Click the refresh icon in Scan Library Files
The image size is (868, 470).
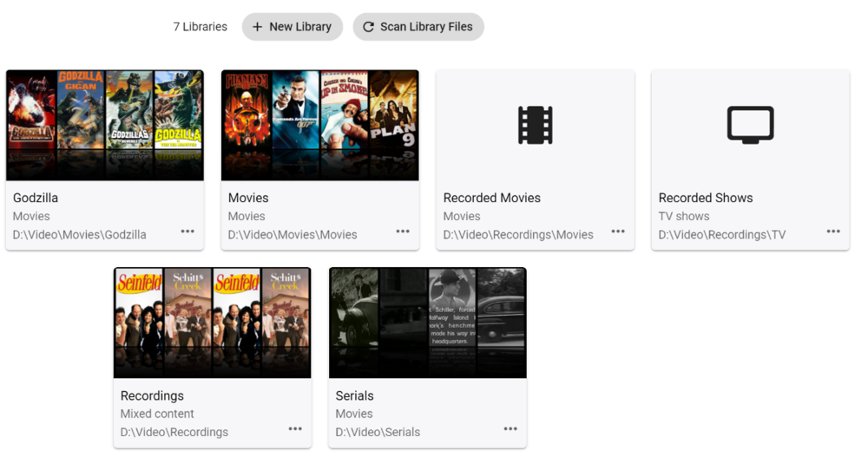point(368,27)
